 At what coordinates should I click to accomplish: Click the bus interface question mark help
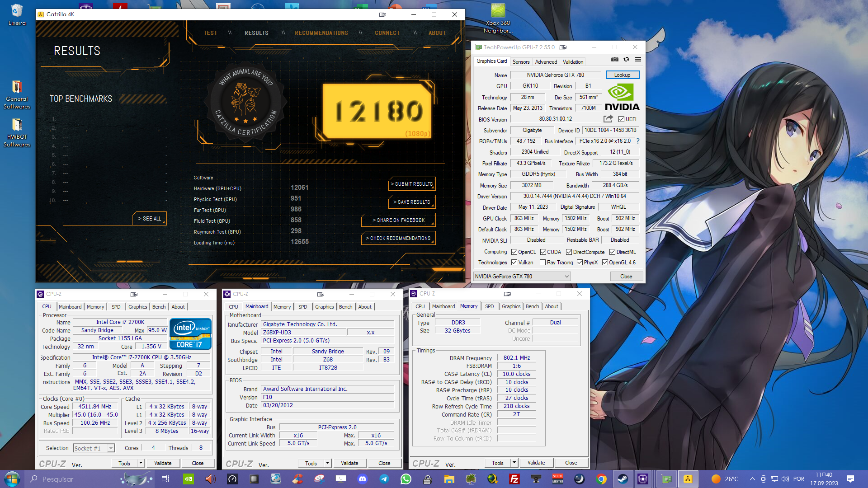[638, 141]
